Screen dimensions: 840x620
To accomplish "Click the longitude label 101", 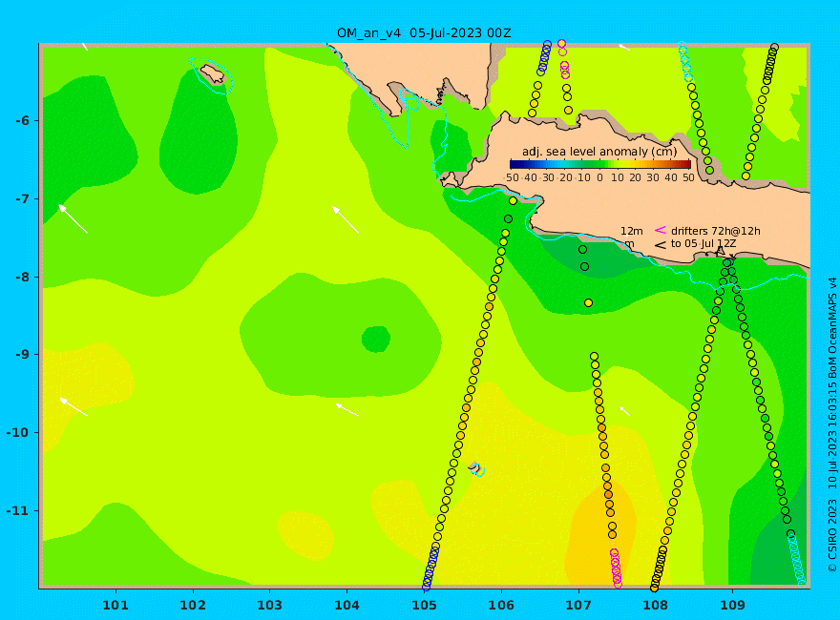I will point(115,606).
